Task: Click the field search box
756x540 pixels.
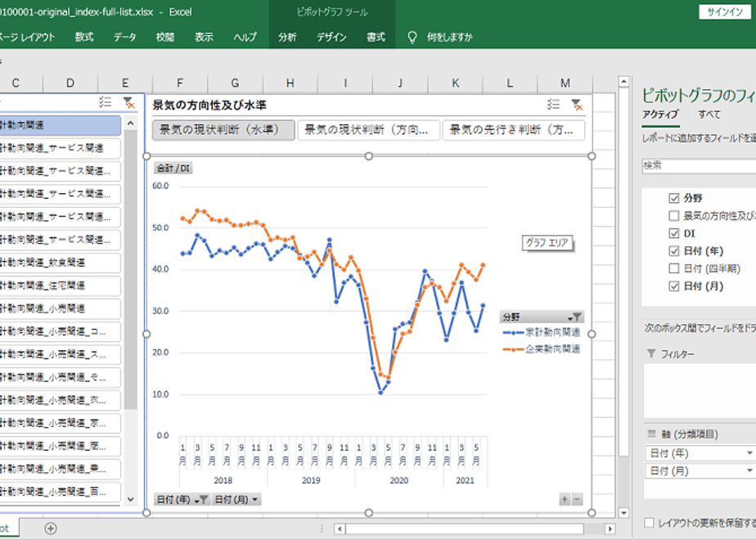Action: coord(699,165)
